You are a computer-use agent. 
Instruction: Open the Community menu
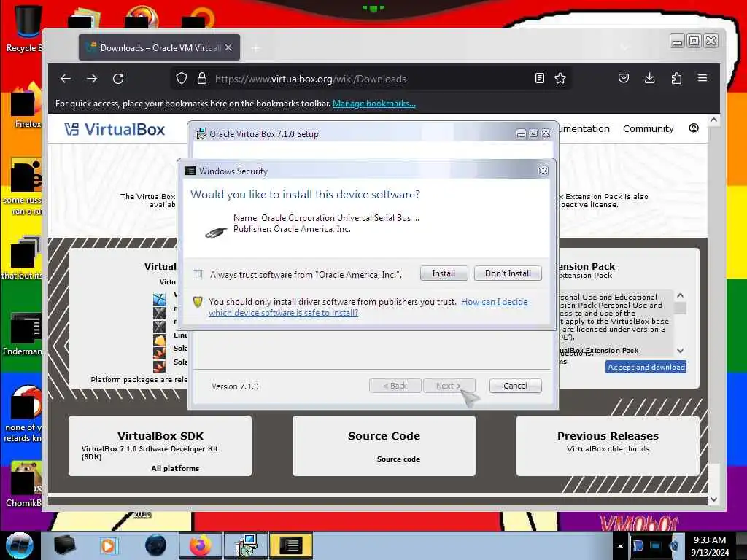click(x=648, y=128)
